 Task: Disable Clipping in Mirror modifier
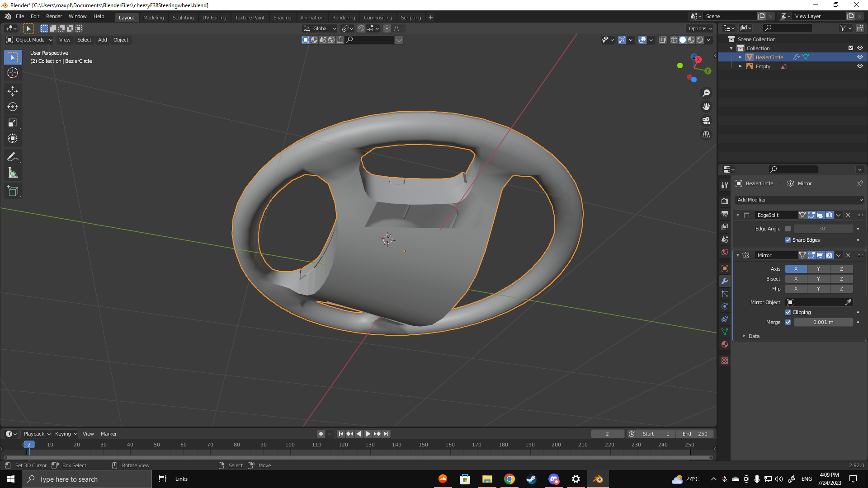point(788,312)
